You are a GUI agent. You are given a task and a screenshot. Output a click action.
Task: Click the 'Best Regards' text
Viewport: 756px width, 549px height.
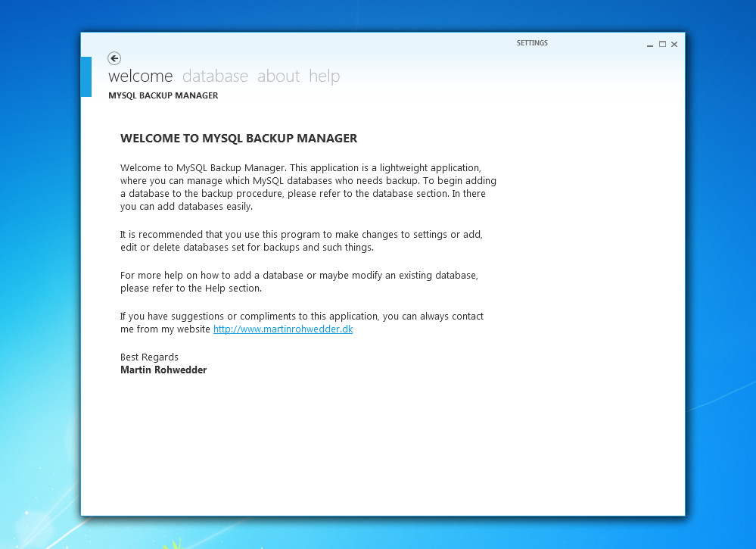tap(149, 357)
